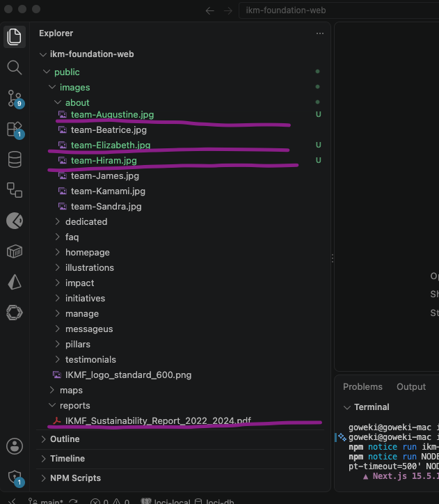Open the shield icon with badge 1
The width and height of the screenshot is (439, 504).
15,478
